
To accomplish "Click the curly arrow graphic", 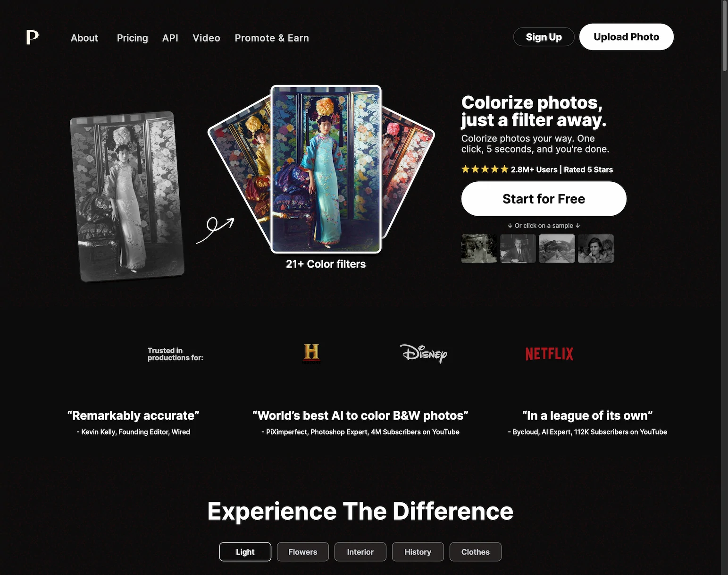I will (x=215, y=230).
